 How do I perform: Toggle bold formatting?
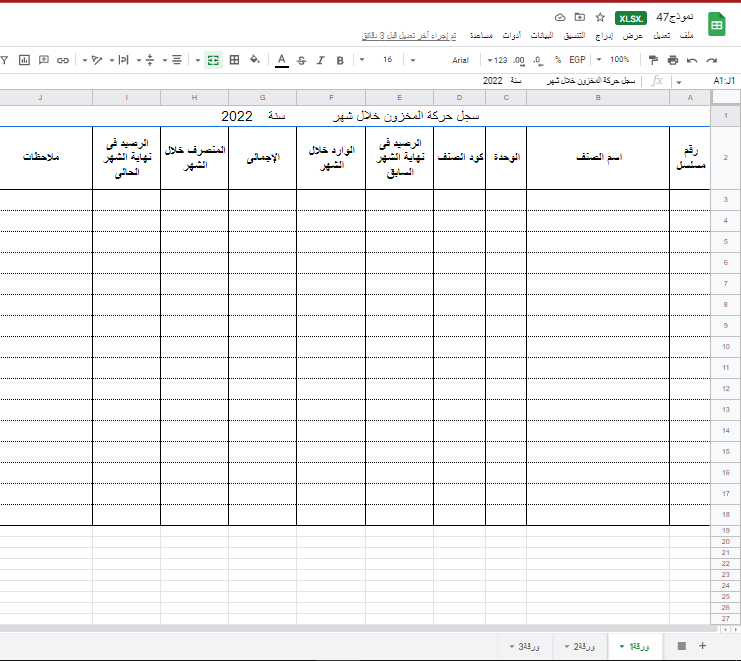tap(340, 60)
